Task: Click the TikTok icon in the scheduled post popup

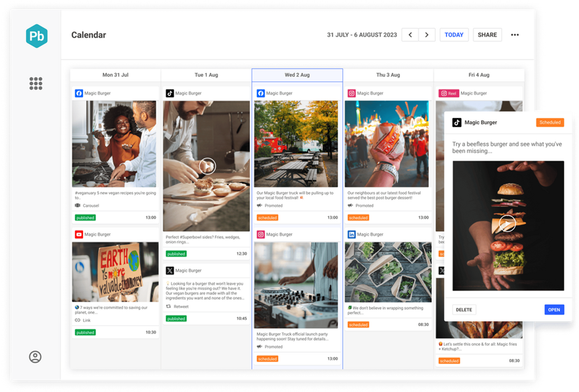Action: (x=457, y=122)
